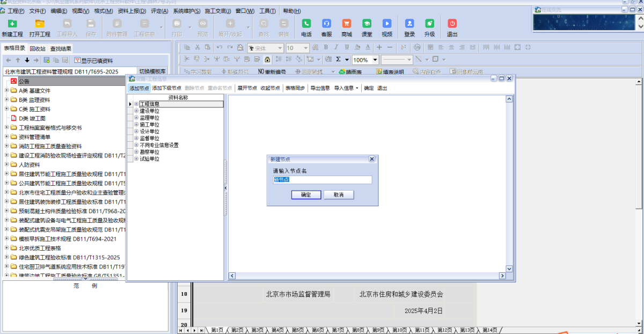This screenshot has width=644, height=334.
Task: Click the 电话 phone icon
Action: (x=306, y=24)
